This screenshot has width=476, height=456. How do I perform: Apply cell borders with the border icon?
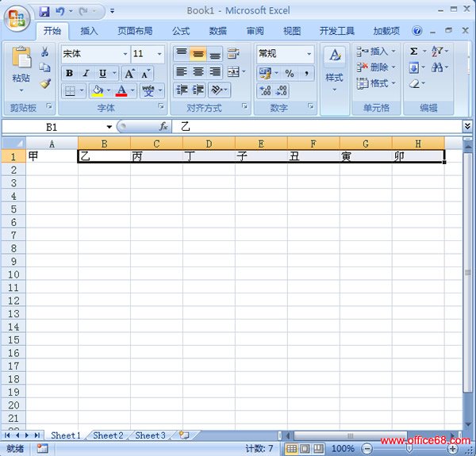pyautogui.click(x=70, y=90)
